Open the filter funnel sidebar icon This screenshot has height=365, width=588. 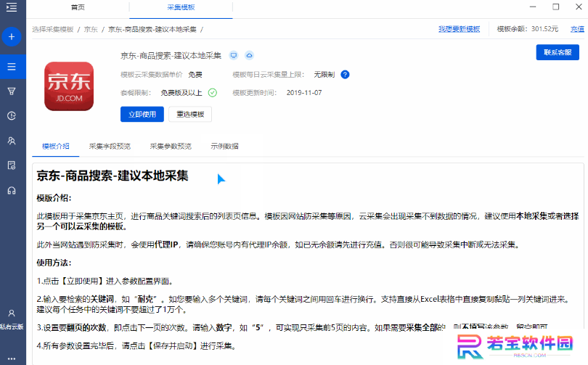click(12, 91)
